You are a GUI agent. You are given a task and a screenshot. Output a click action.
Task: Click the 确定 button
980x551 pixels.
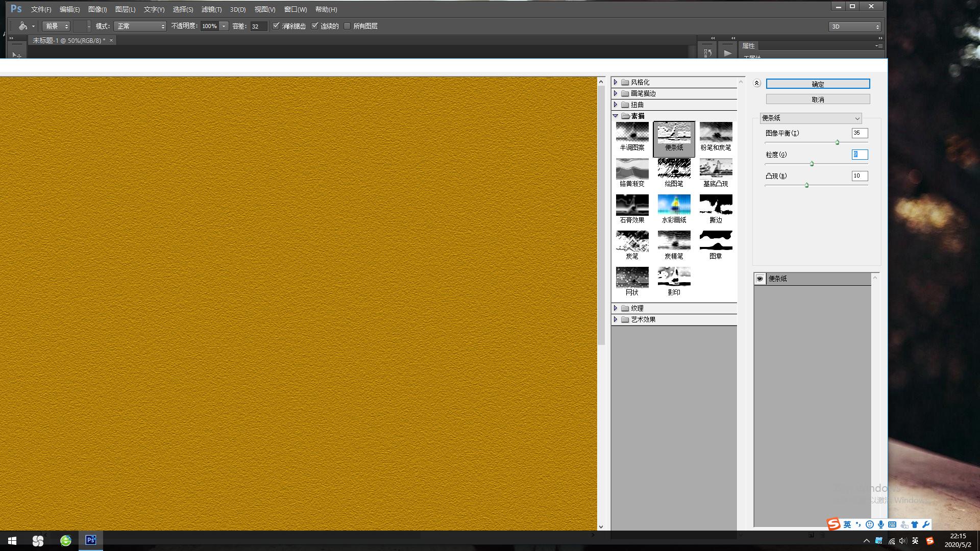tap(818, 84)
